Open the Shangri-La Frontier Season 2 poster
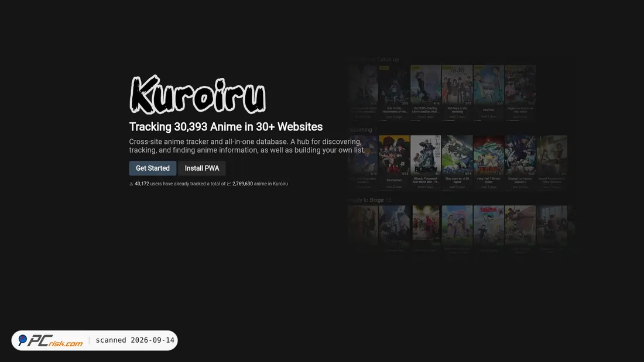 click(x=520, y=156)
